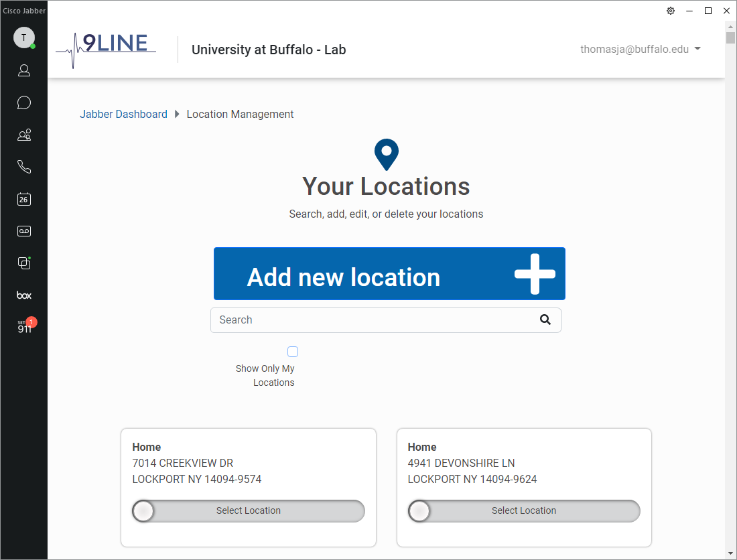Image resolution: width=737 pixels, height=560 pixels.
Task: Click into the Search locations field
Action: tap(375, 320)
